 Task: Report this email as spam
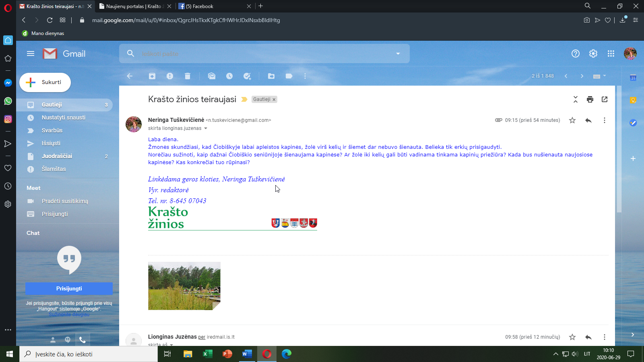(170, 76)
